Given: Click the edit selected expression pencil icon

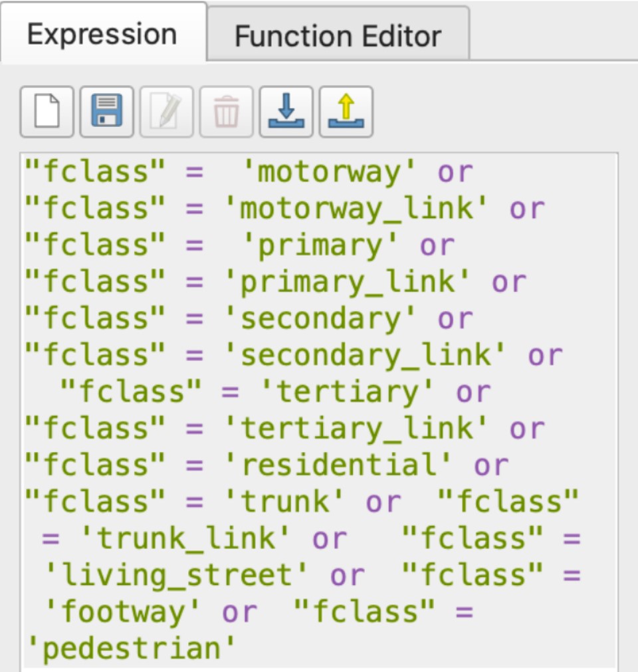Looking at the screenshot, I should coord(166,112).
